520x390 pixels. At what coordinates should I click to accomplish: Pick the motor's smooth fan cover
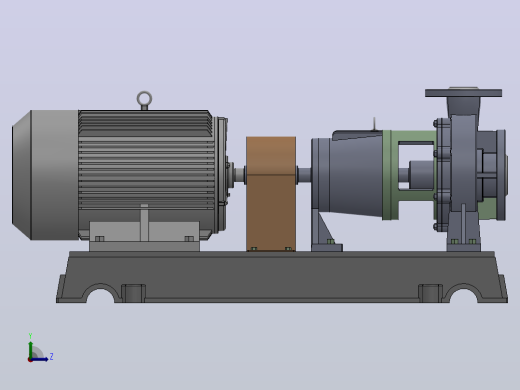45,175
